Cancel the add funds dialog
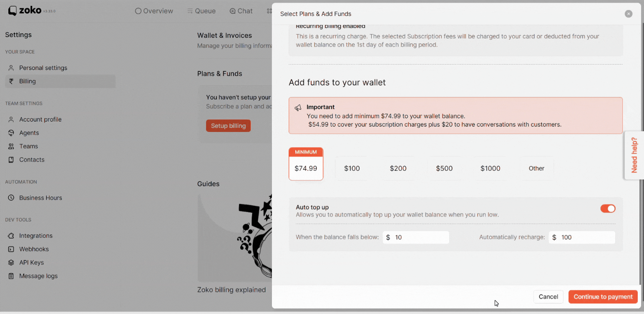Screen dimensions: 644x314 pyautogui.click(x=548, y=297)
